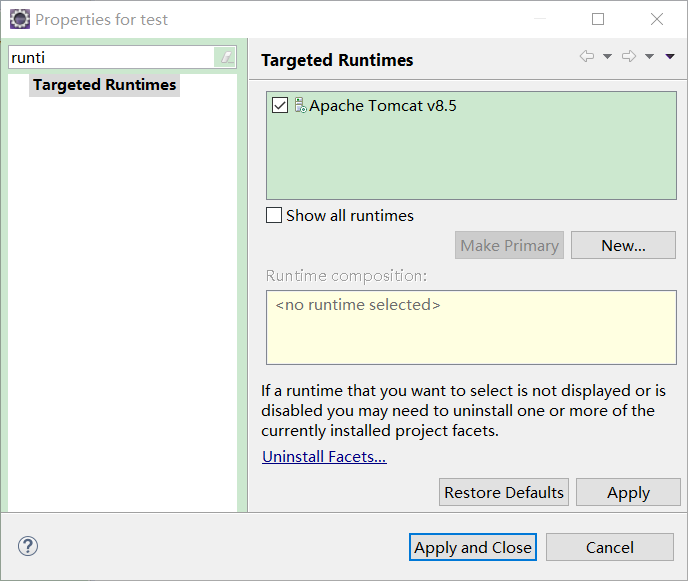Click the Make Primary button

509,245
